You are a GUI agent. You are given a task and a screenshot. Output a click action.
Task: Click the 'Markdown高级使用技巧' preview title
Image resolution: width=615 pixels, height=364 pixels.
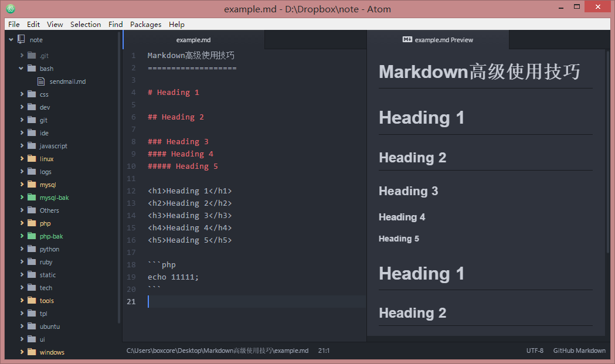(480, 72)
